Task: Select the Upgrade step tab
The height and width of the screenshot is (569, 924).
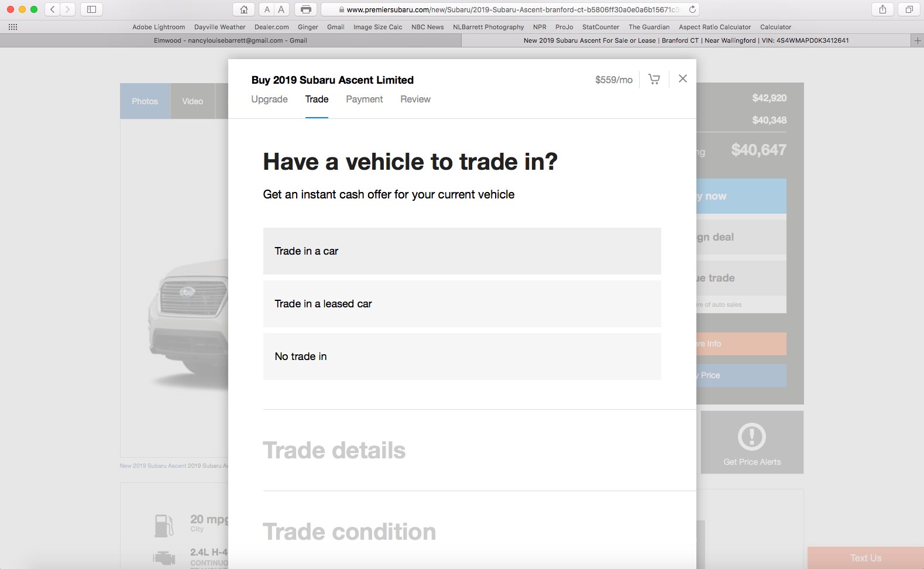Action: (x=269, y=100)
